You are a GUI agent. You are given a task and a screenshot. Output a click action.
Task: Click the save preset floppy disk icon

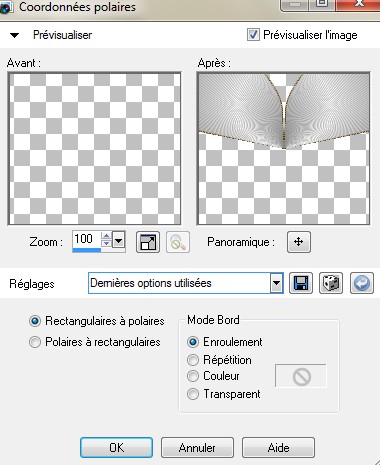[x=301, y=283]
